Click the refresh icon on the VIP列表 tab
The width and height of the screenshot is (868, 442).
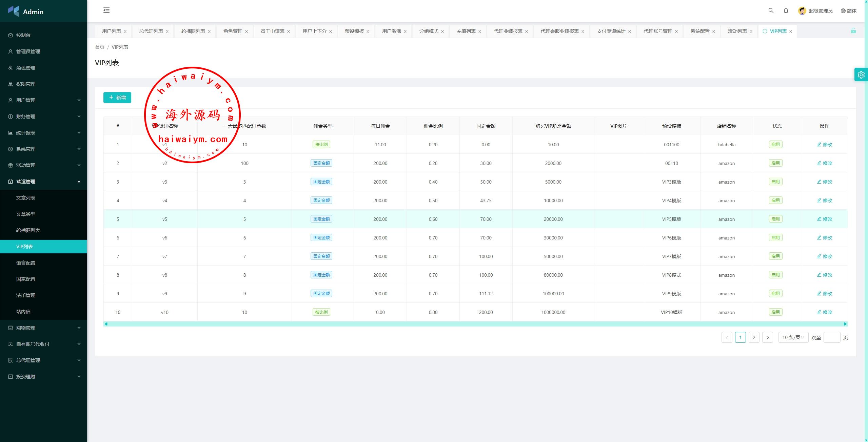pos(765,31)
